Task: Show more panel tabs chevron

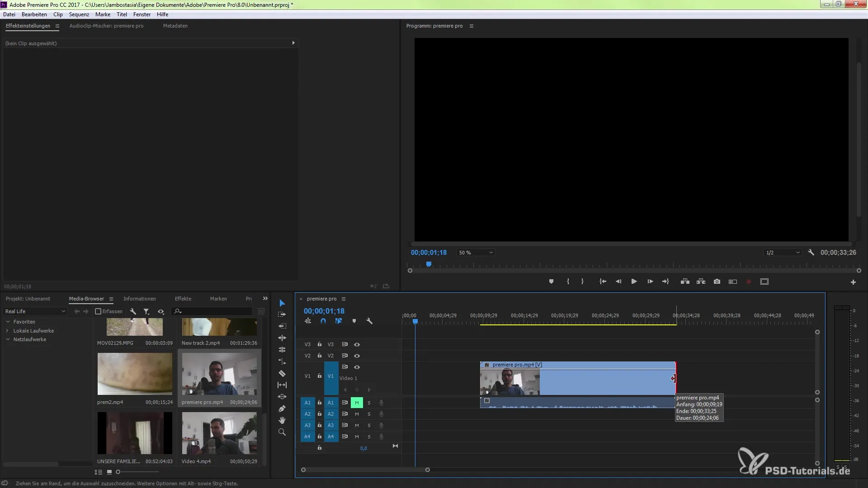Action: click(265, 299)
